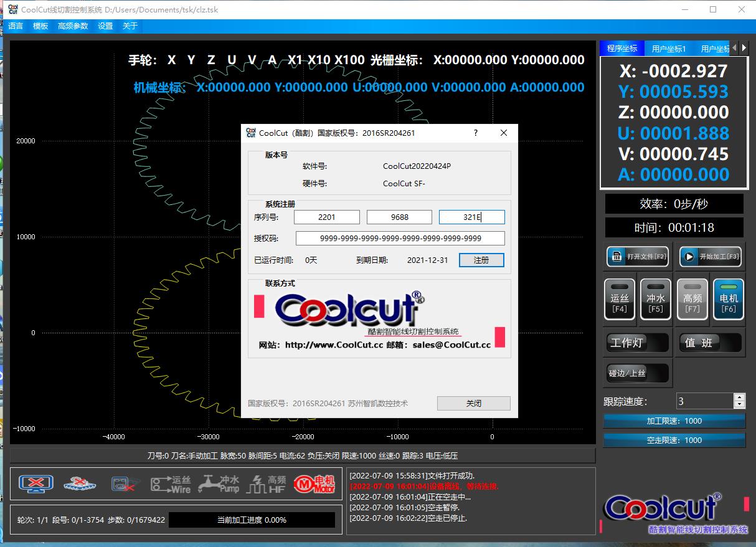756x547 pixels.
Task: Click the '空走已停止' log entry
Action: point(409,518)
